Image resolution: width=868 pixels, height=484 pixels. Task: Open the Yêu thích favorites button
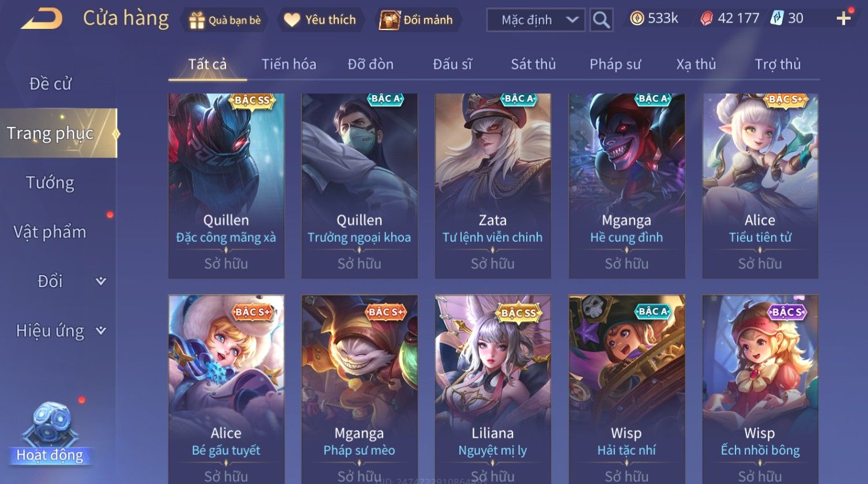tap(320, 20)
